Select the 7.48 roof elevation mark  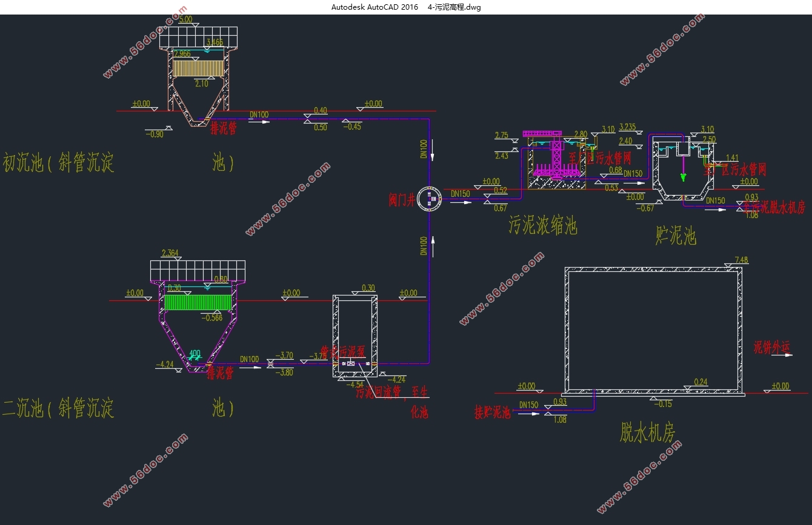741,260
